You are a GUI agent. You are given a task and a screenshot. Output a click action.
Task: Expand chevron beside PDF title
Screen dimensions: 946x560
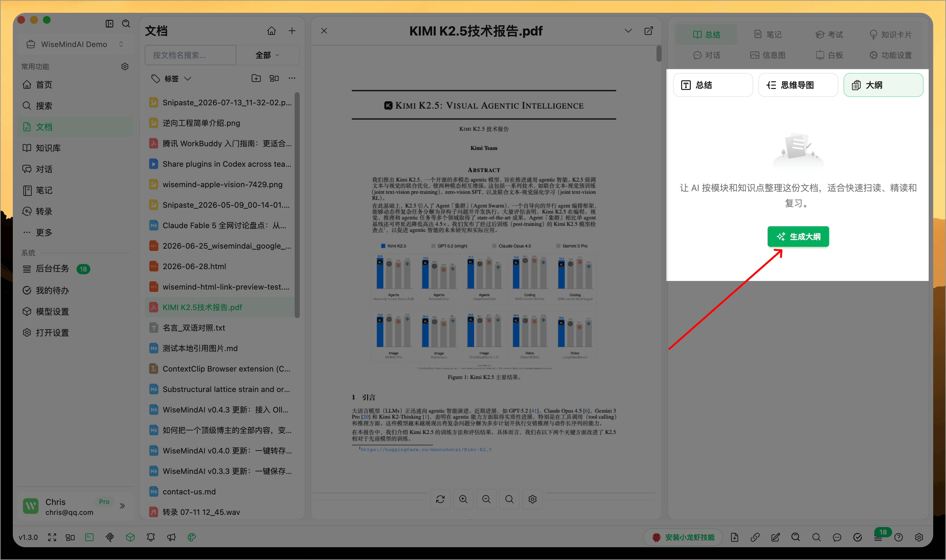point(628,31)
